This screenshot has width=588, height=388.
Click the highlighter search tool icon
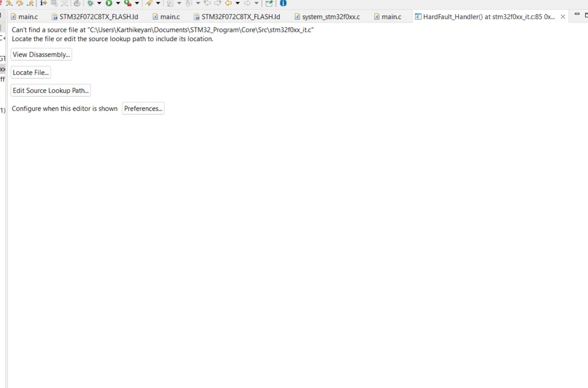149,3
